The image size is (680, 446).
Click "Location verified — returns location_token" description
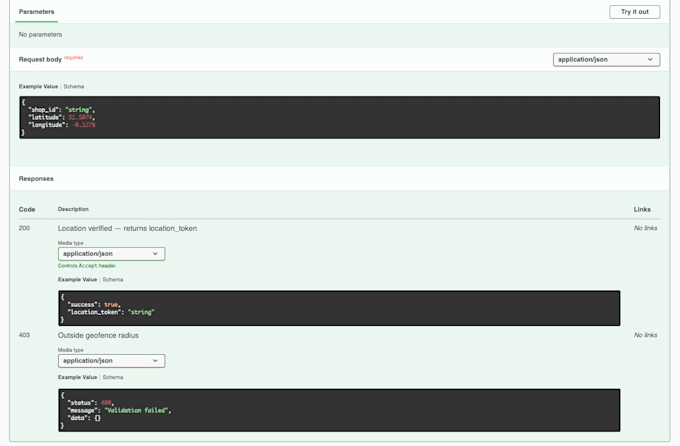pos(128,228)
